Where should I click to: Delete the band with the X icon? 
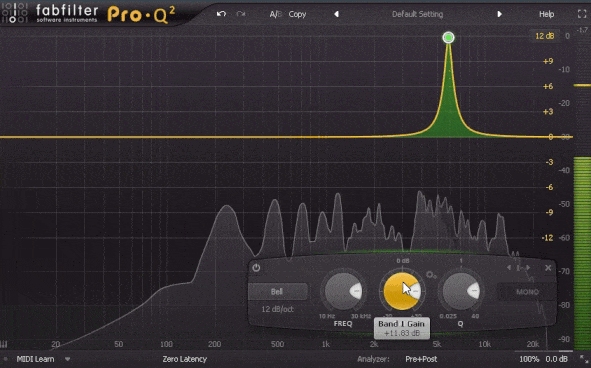[548, 268]
